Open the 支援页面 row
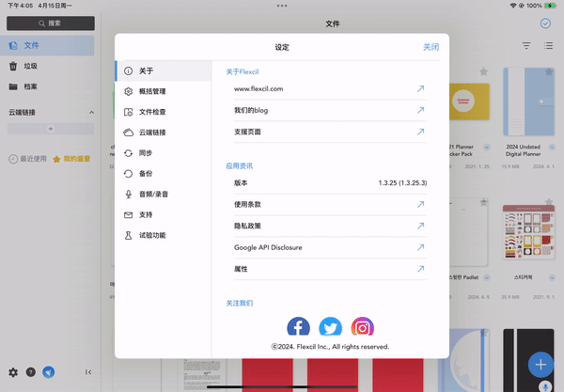Screen dimensions: 564x392 [330, 132]
